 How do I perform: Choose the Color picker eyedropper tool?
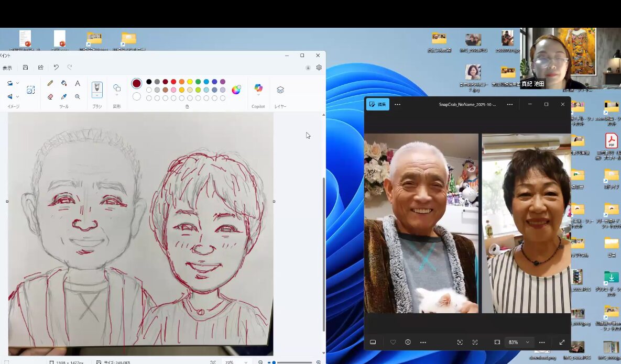[x=64, y=97]
